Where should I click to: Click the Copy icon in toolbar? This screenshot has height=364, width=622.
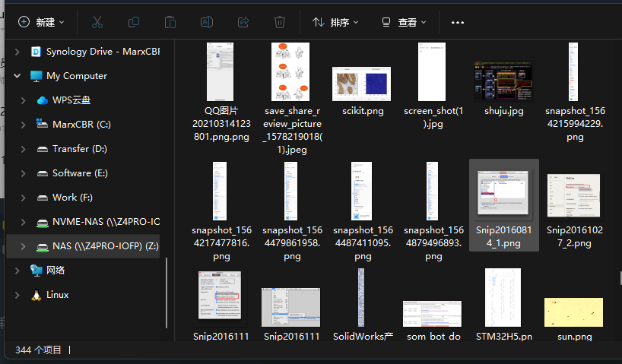(x=134, y=22)
